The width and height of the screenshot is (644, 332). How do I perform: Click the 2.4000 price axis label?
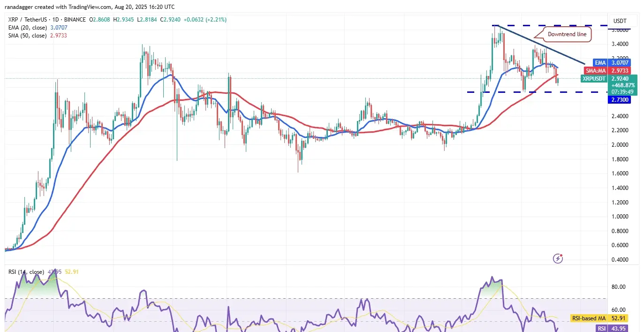pos(620,116)
